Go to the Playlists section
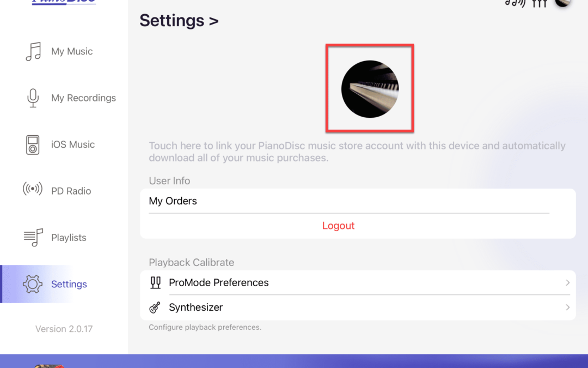The width and height of the screenshot is (588, 368). (69, 238)
